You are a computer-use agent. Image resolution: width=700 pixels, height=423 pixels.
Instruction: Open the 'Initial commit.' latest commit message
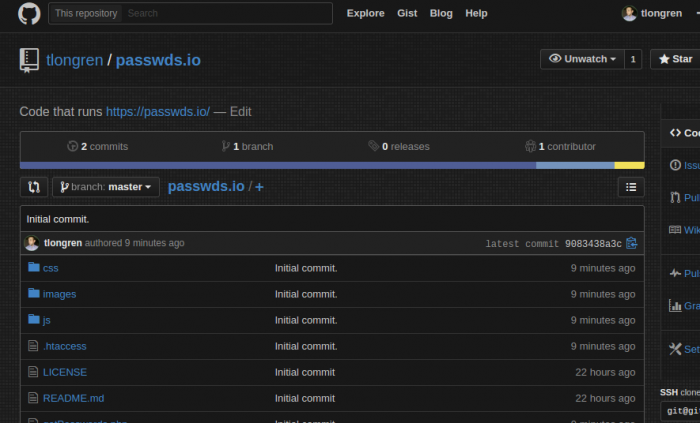(58, 219)
